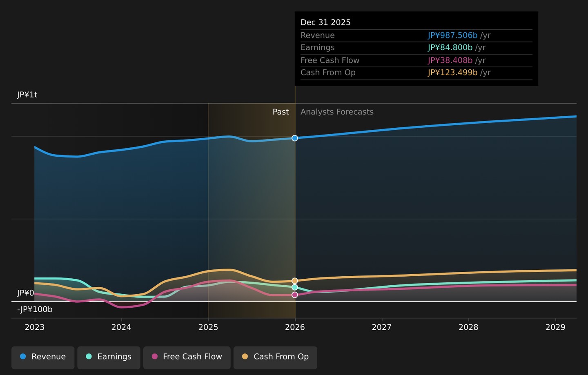
Task: Click the 'Analysts Forecasts' section label
Action: [x=337, y=112]
